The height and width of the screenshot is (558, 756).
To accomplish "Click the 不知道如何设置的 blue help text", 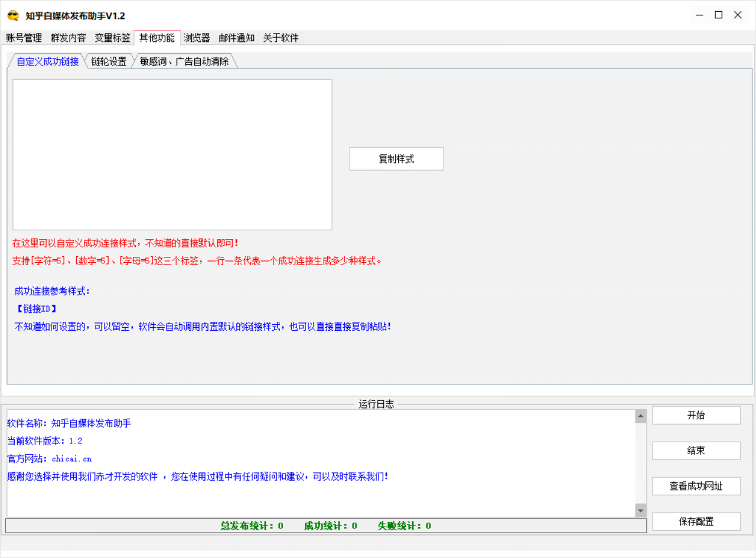I will pos(203,327).
